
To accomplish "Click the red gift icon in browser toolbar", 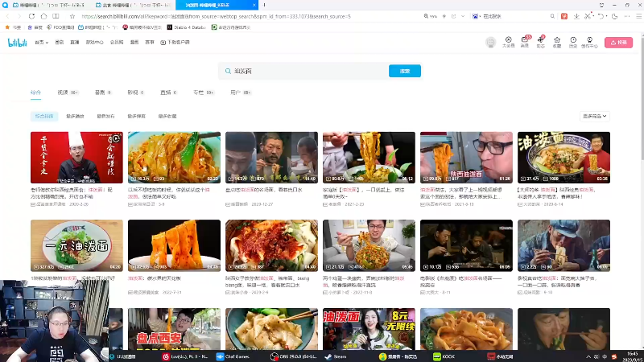I will [x=564, y=16].
